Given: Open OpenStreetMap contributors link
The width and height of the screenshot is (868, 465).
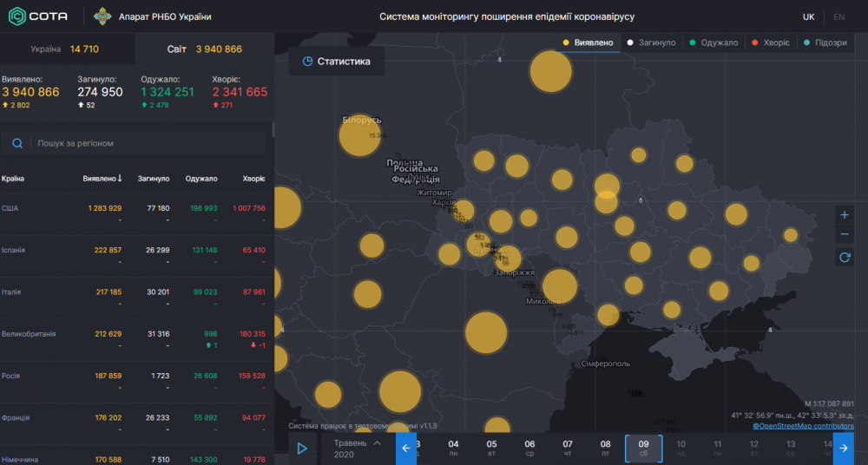Looking at the screenshot, I should coord(803,426).
